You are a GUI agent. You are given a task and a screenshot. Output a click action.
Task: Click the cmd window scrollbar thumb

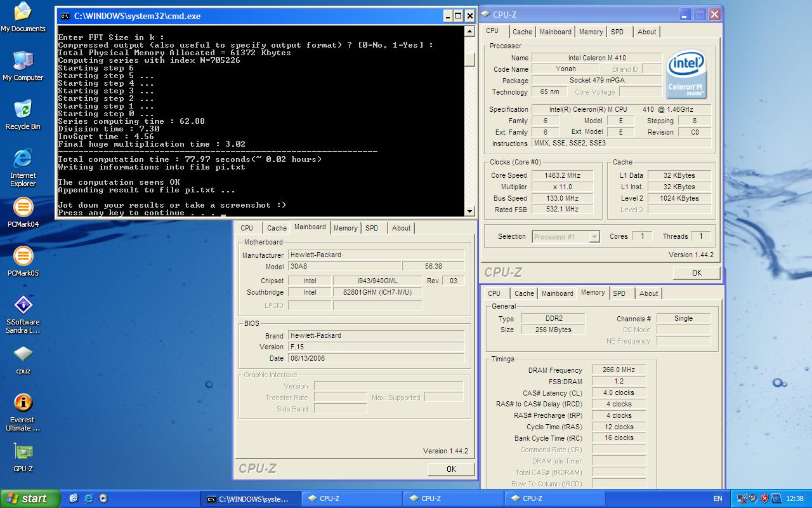(469, 58)
